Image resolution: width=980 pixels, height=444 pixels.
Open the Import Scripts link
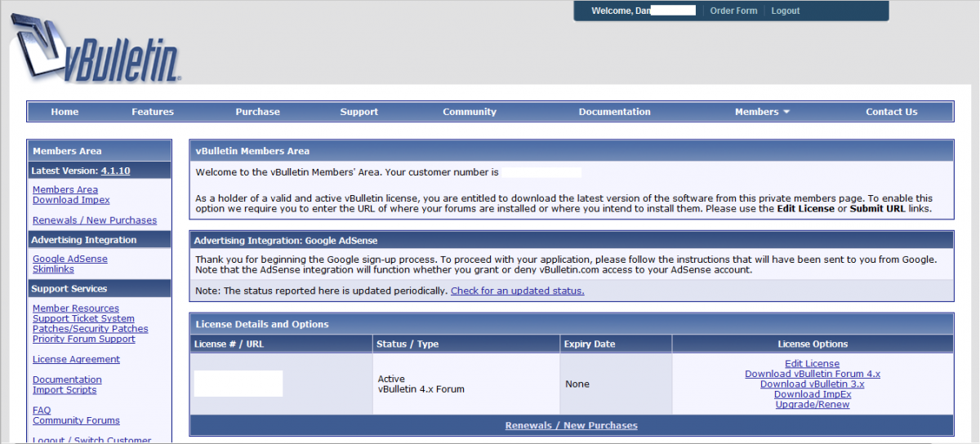[x=65, y=390]
